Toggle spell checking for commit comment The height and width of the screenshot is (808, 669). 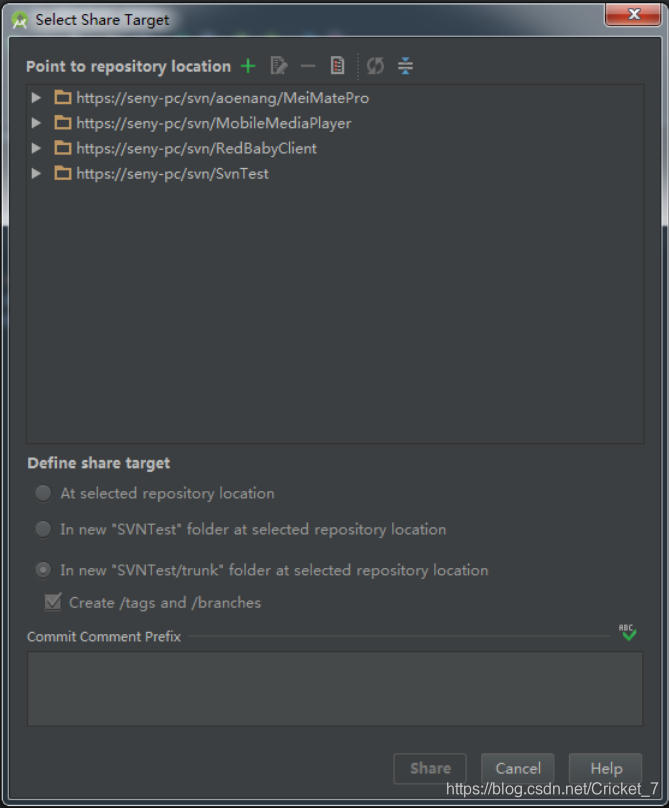(x=628, y=632)
